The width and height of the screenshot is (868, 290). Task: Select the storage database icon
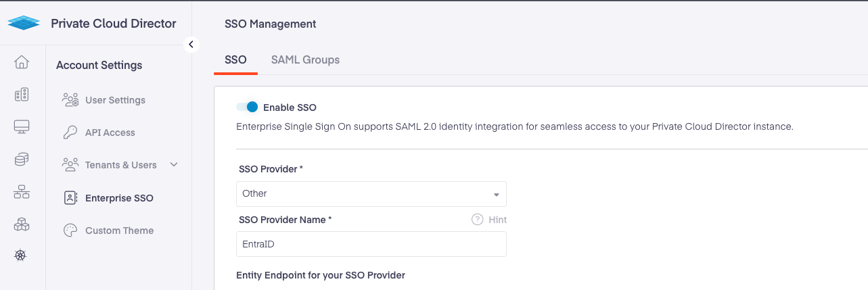point(22,159)
